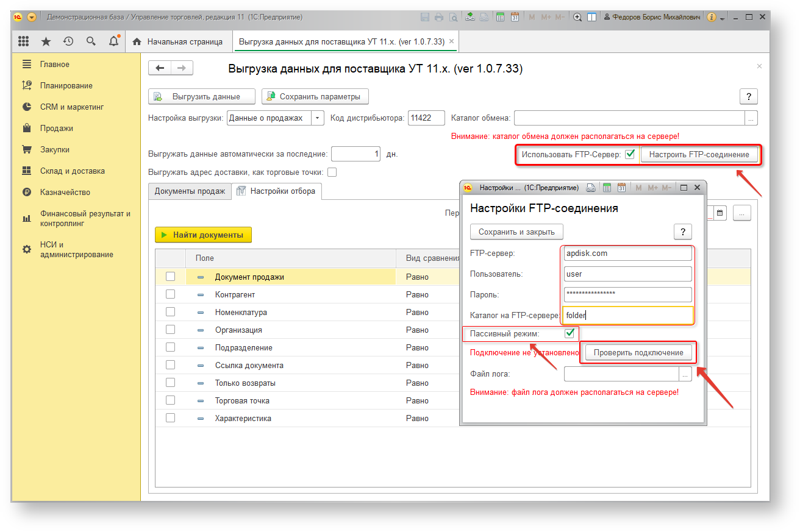Open the sections grid menu icon
The height and width of the screenshot is (532, 800).
click(23, 41)
